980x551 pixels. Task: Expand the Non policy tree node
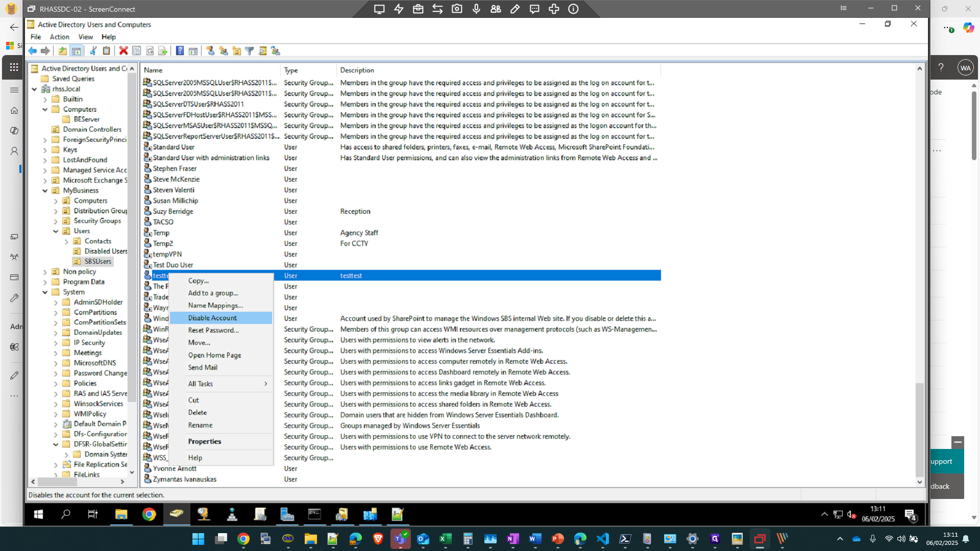pyautogui.click(x=45, y=272)
